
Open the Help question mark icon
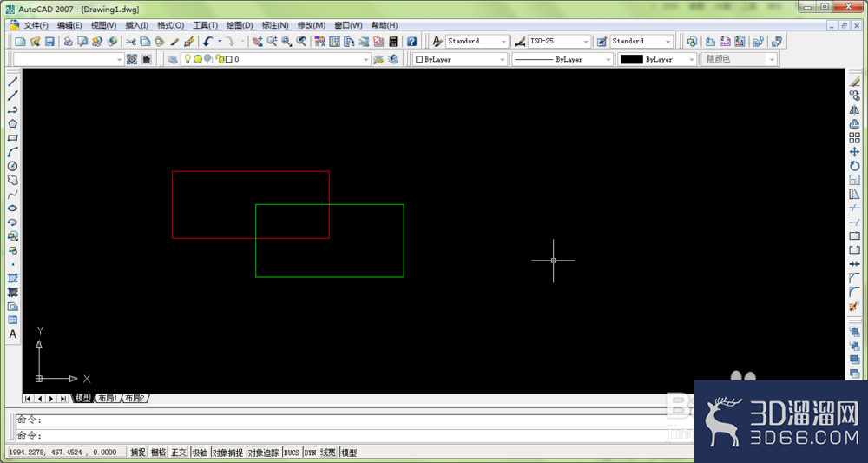[411, 42]
